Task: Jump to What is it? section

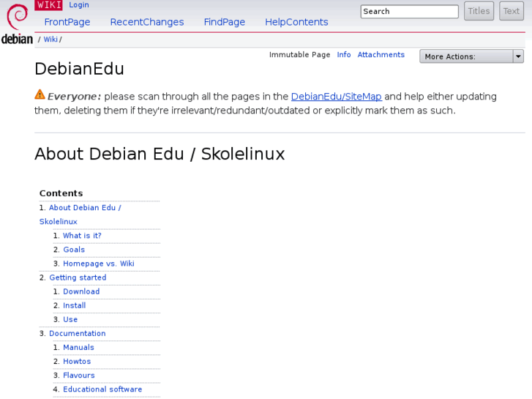Action: 82,236
